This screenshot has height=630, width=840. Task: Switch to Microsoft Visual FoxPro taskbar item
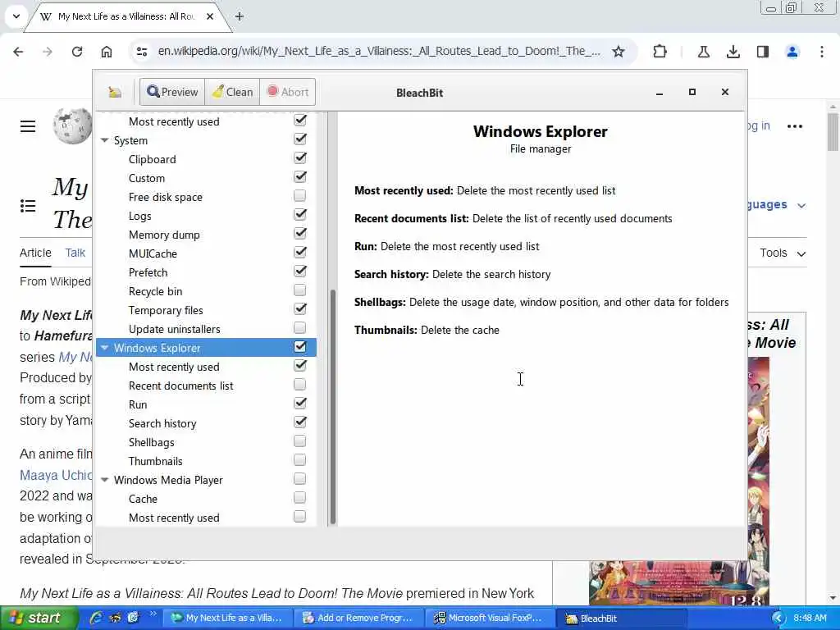coord(489,618)
